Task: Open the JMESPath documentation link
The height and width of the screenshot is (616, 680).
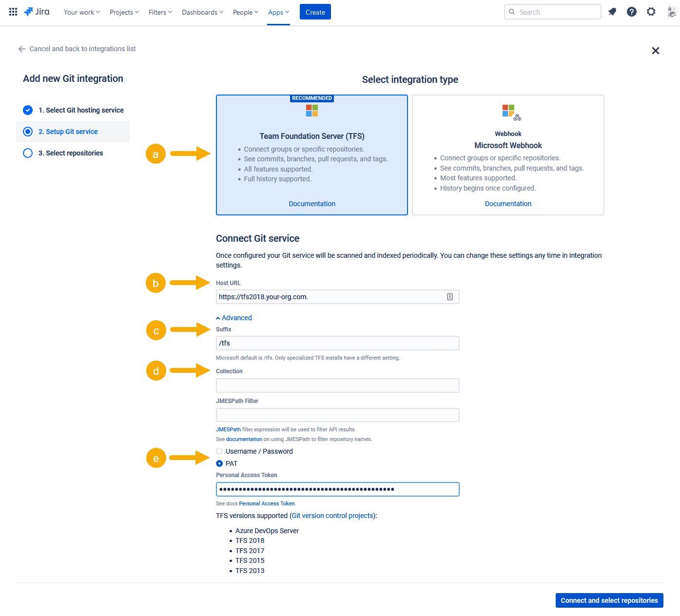Action: click(x=244, y=439)
